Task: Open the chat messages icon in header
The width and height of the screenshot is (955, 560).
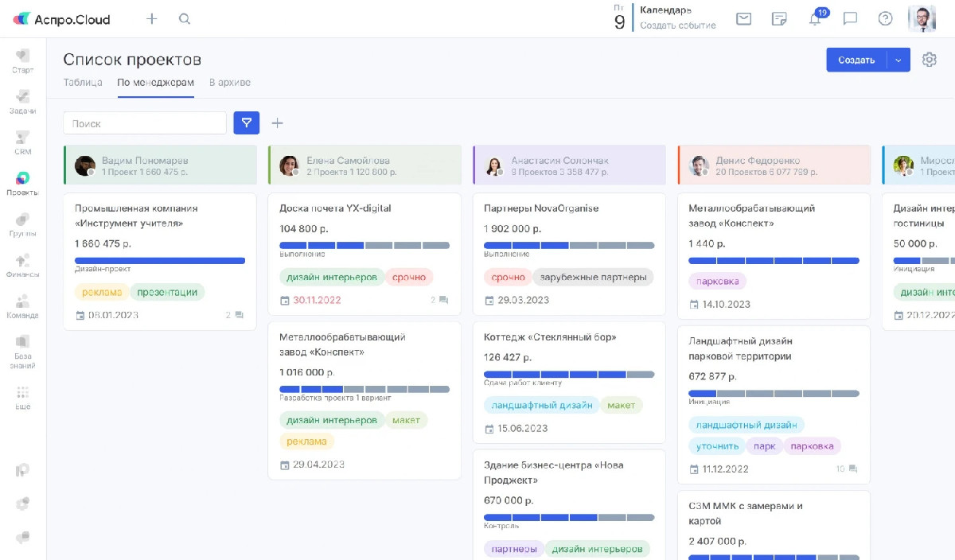Action: click(850, 19)
